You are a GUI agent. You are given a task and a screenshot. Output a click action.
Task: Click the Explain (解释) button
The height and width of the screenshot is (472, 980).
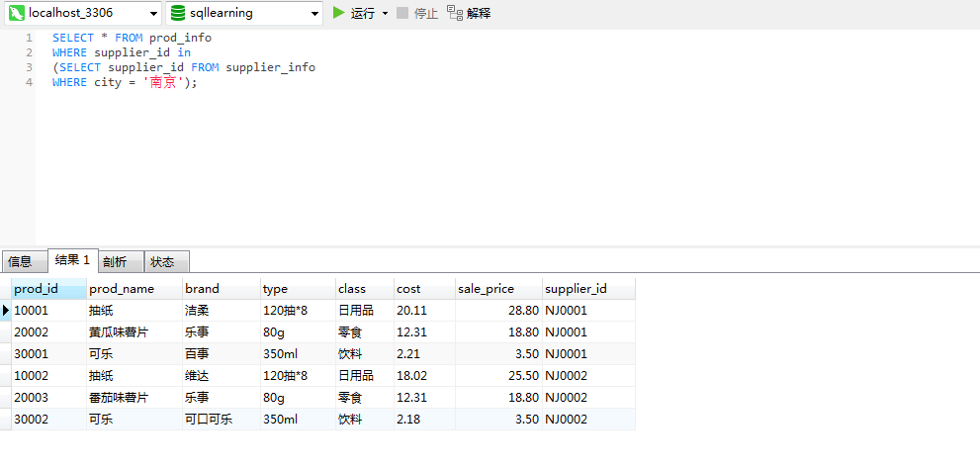tap(469, 13)
